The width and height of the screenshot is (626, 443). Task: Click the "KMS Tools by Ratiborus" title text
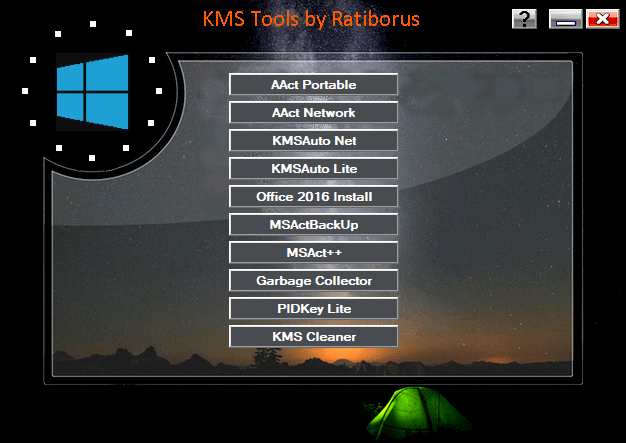312,19
